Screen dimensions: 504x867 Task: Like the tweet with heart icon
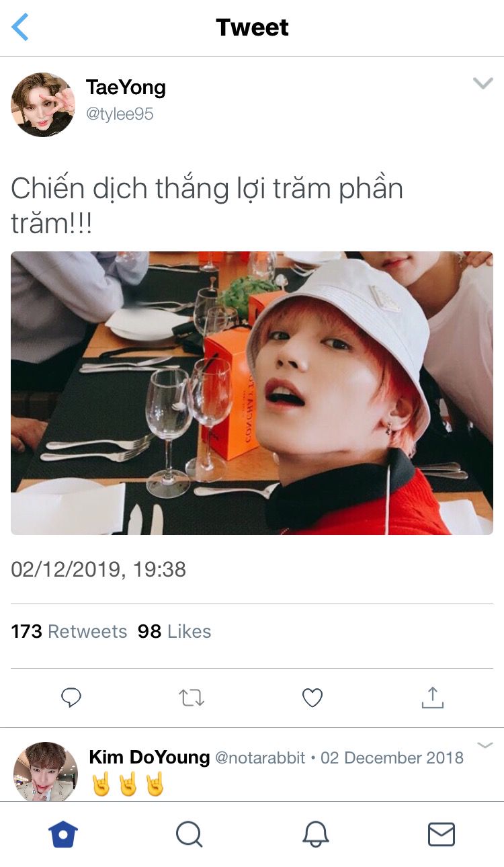click(312, 698)
